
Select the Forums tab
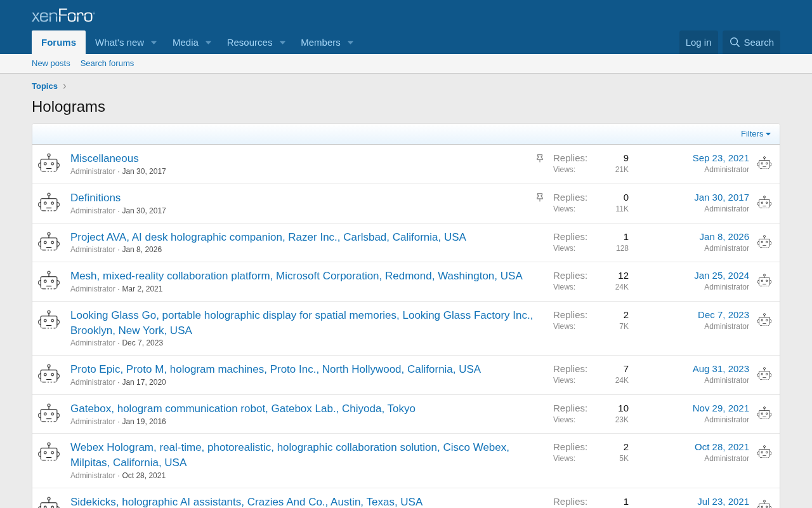[x=58, y=43]
